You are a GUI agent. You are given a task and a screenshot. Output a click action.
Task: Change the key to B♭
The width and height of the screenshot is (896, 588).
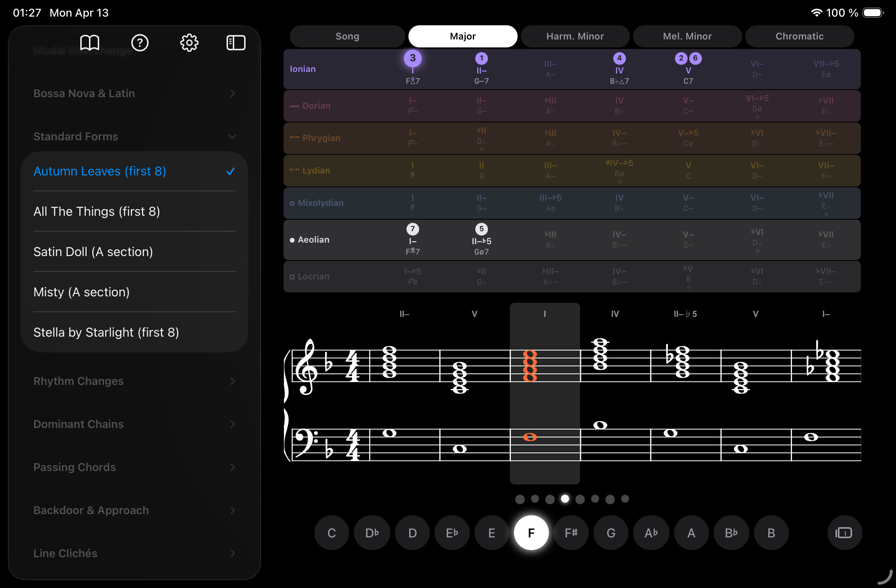[x=731, y=533]
